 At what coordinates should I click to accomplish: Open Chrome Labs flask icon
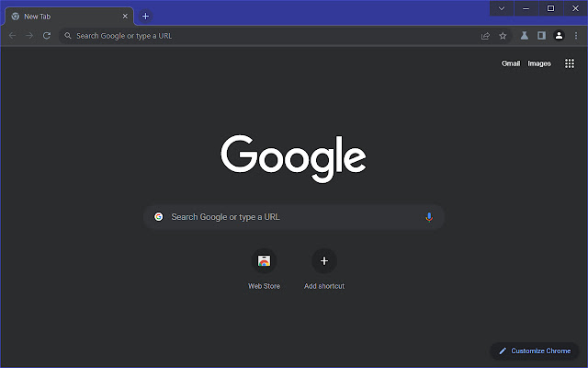coord(525,36)
